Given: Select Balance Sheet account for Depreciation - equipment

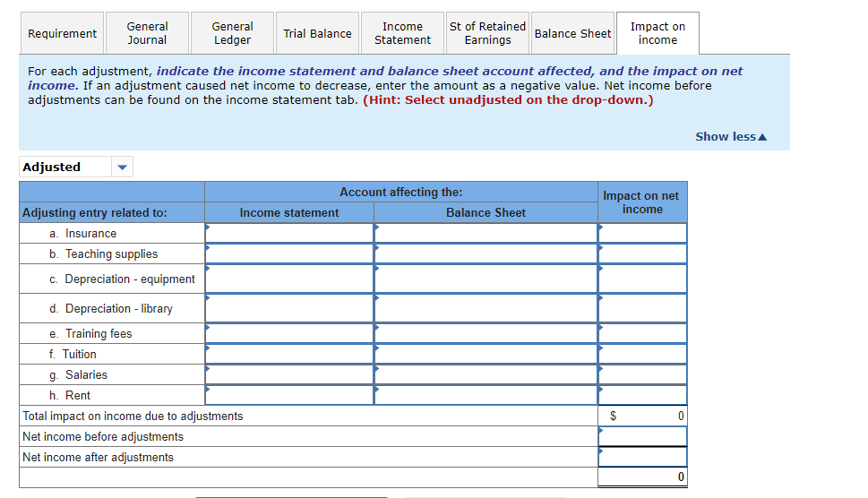Looking at the screenshot, I should pos(486,279).
